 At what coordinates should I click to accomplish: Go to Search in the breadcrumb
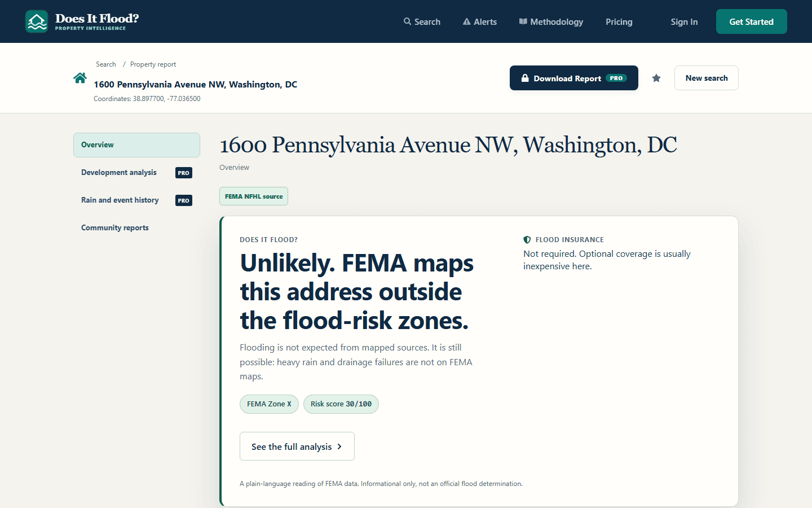coord(106,64)
